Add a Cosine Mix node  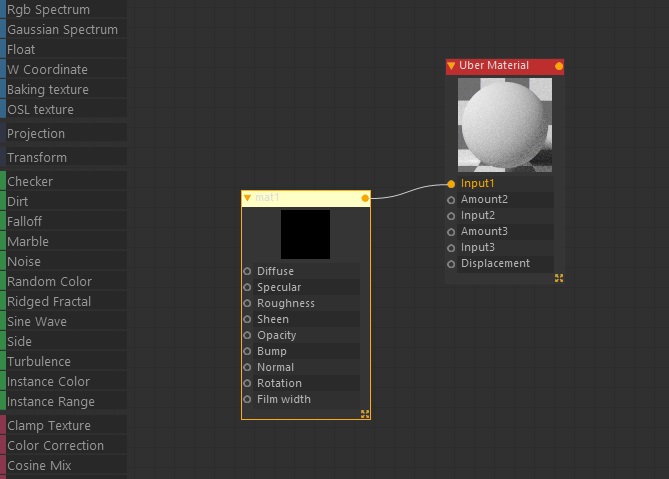[x=64, y=466]
